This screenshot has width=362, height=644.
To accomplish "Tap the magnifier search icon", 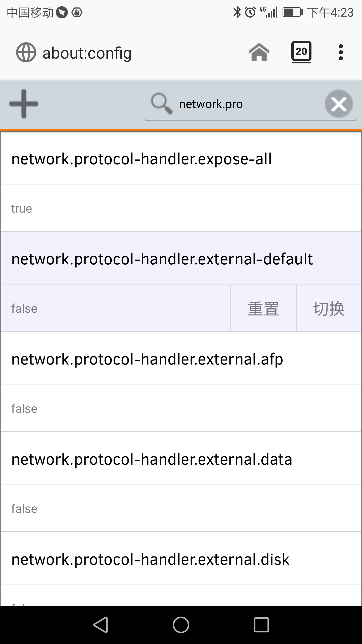I will coord(161,104).
